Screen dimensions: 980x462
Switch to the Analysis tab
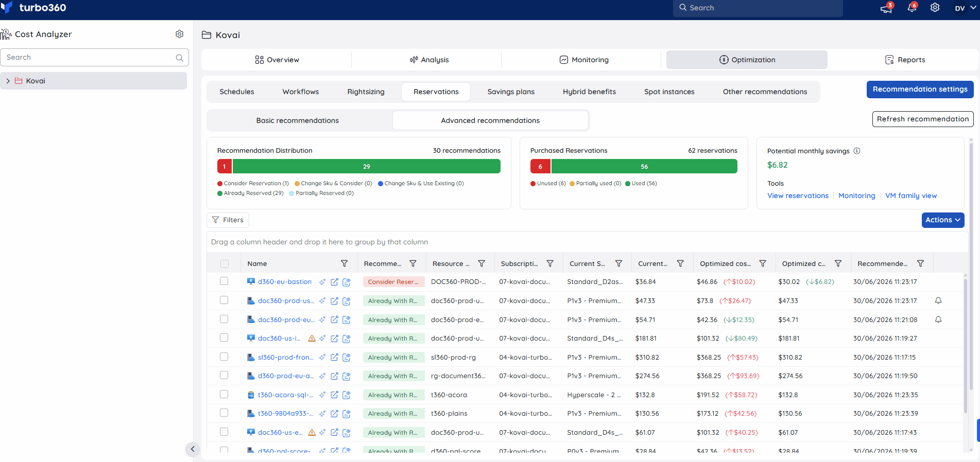coord(429,60)
